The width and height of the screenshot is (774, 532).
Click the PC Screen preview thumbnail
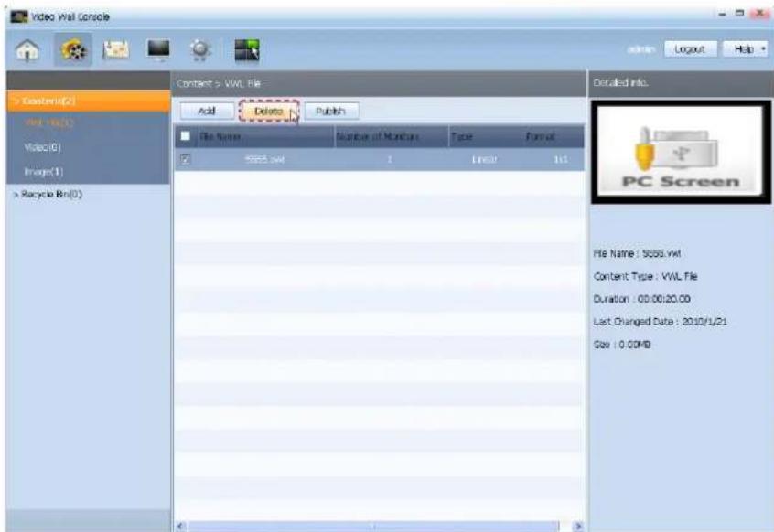680,152
